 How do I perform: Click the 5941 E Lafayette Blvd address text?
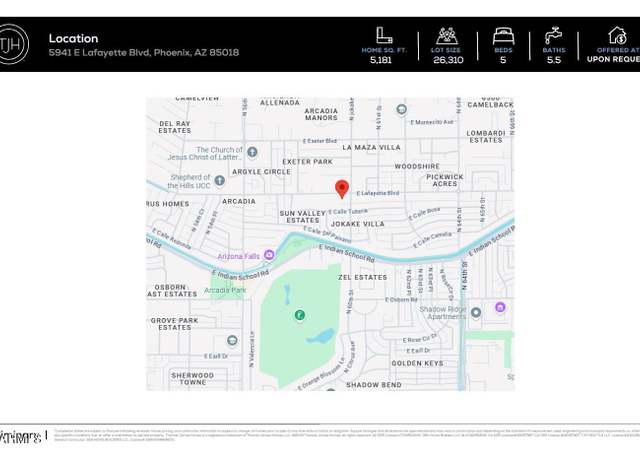click(144, 53)
